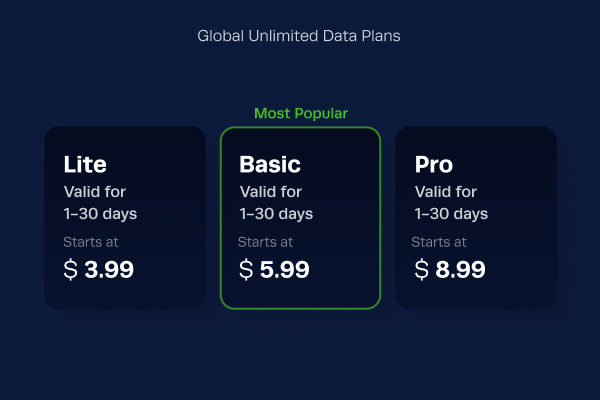The height and width of the screenshot is (400, 600).
Task: Click Starts at label in Lite card
Action: click(91, 242)
